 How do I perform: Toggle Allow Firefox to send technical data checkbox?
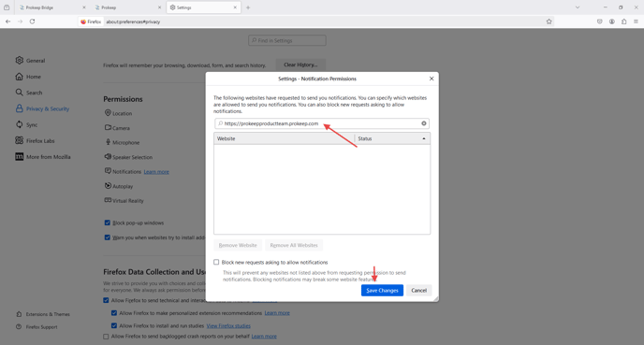click(x=106, y=300)
